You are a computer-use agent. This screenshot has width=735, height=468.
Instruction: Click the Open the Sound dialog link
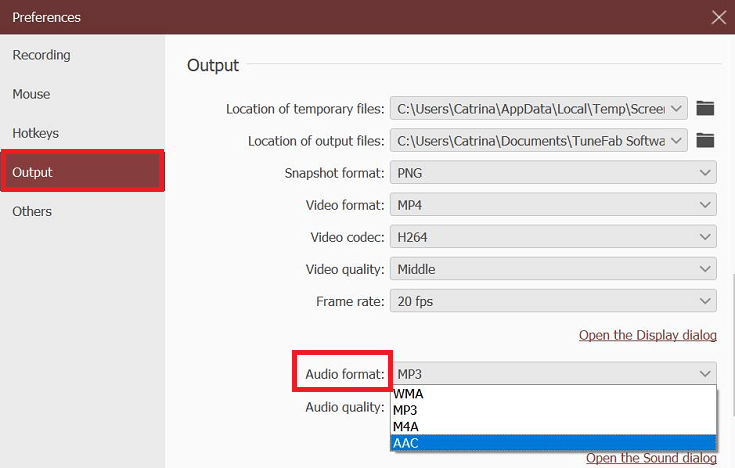[x=651, y=458]
